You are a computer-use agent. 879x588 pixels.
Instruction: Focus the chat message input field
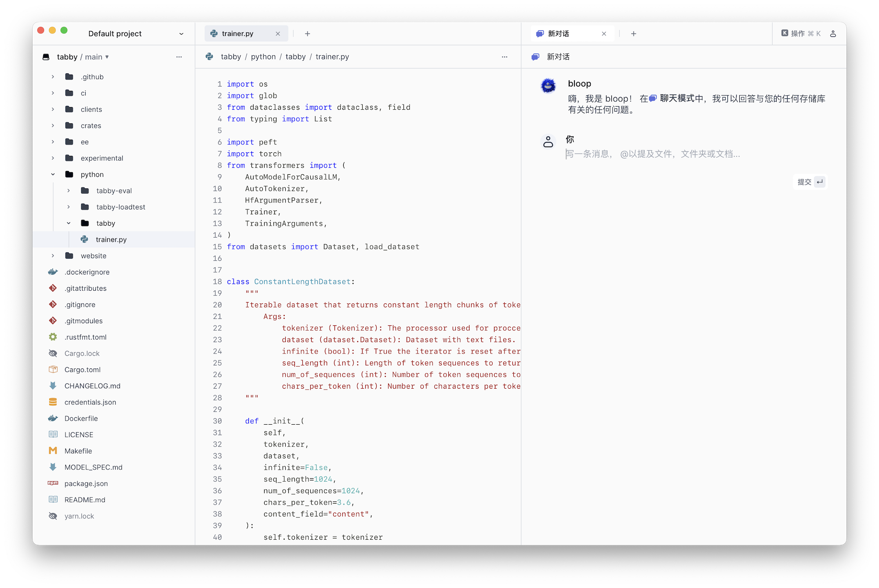click(653, 154)
